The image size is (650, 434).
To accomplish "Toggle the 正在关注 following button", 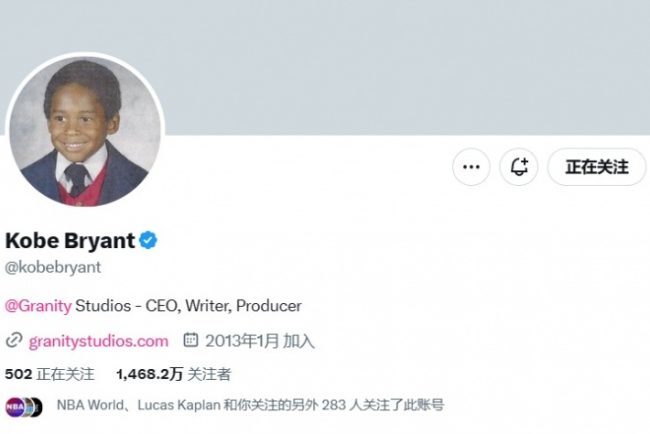I will (597, 167).
